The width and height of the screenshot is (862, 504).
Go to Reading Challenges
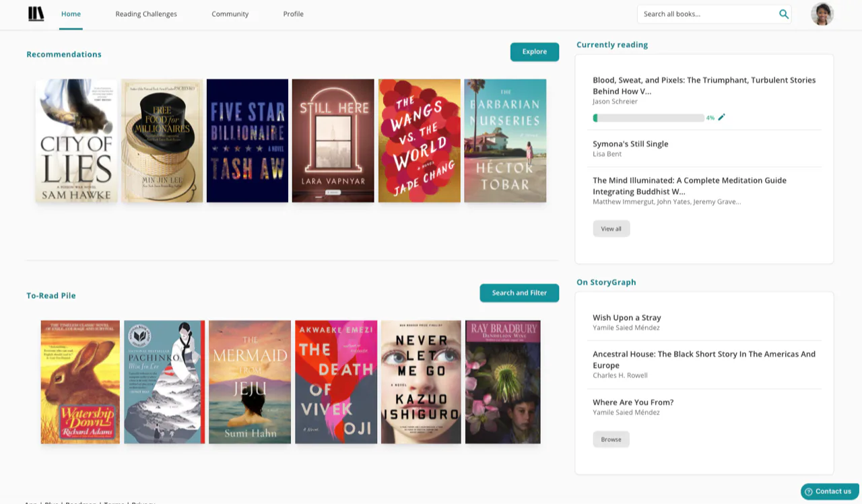pos(146,14)
